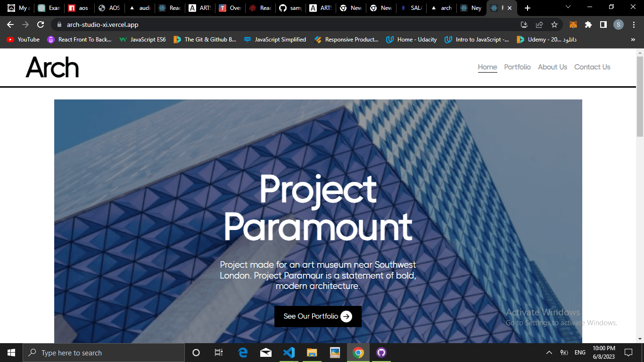Open a new browser tab with plus
The image size is (644, 362).
click(x=528, y=8)
